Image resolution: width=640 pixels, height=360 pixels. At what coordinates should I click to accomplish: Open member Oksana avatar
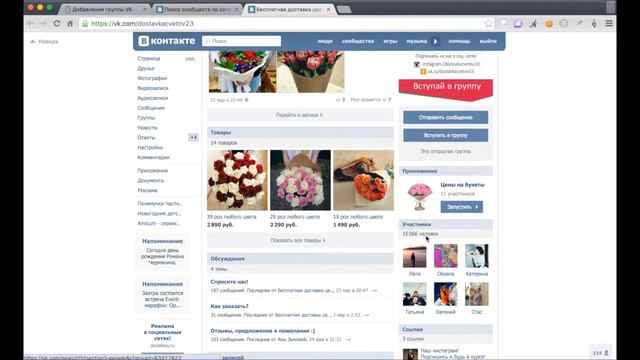click(445, 256)
